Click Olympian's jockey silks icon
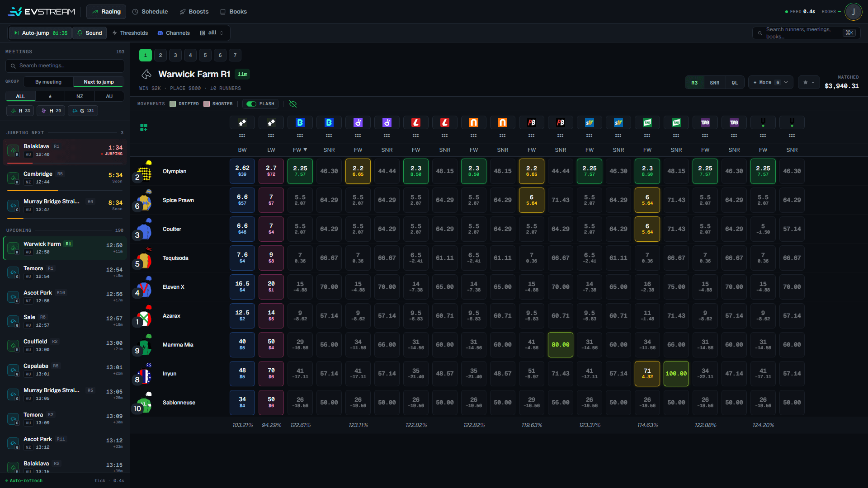This screenshot has height=488, width=868. pos(144,171)
